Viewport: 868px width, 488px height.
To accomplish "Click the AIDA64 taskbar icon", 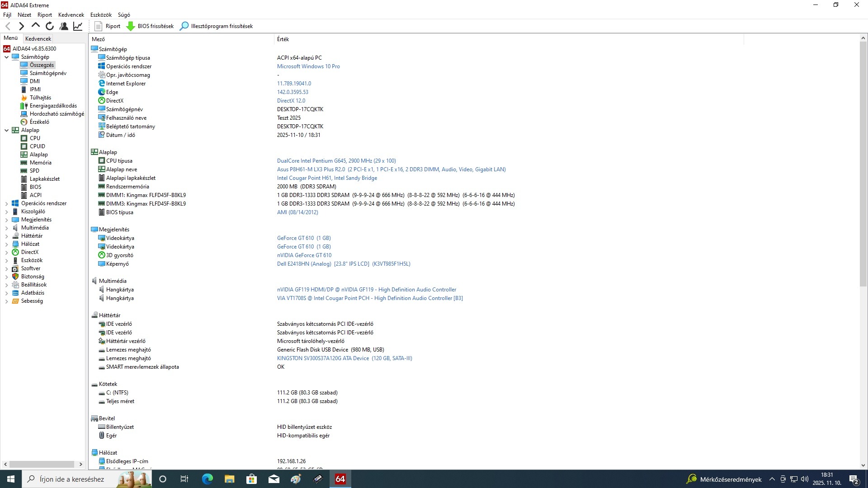I will point(340,479).
